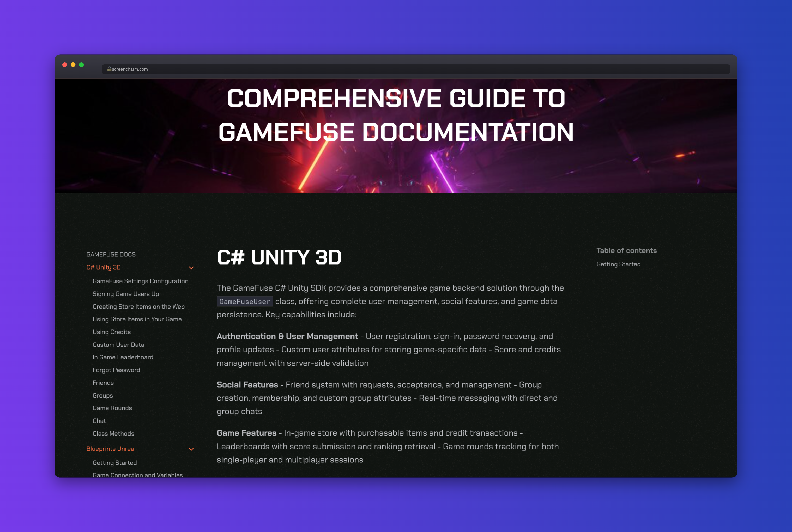The width and height of the screenshot is (792, 532).
Task: Click the GAMEFUSE DOCS sidebar heading
Action: click(111, 254)
